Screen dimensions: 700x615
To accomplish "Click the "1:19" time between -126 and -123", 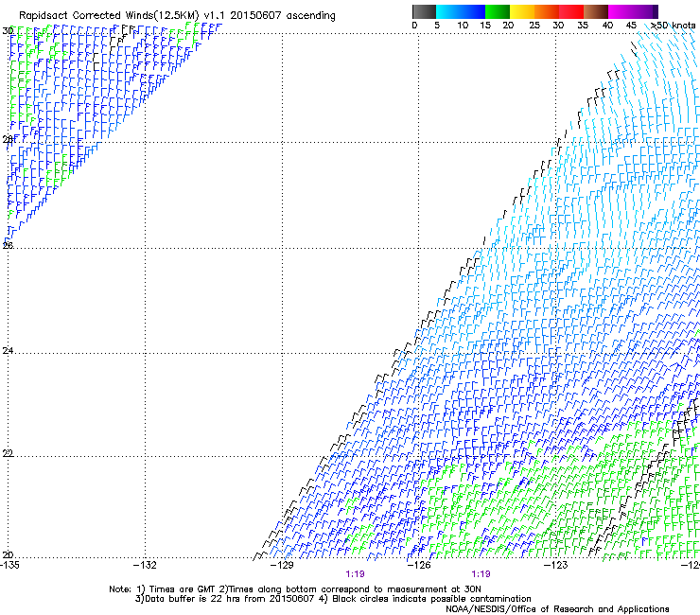I will 481,574.
